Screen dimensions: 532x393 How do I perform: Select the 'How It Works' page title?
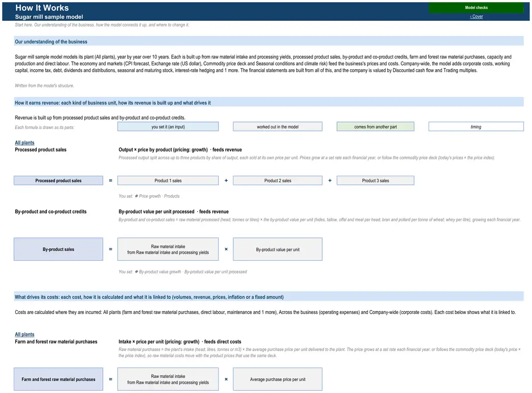[42, 8]
